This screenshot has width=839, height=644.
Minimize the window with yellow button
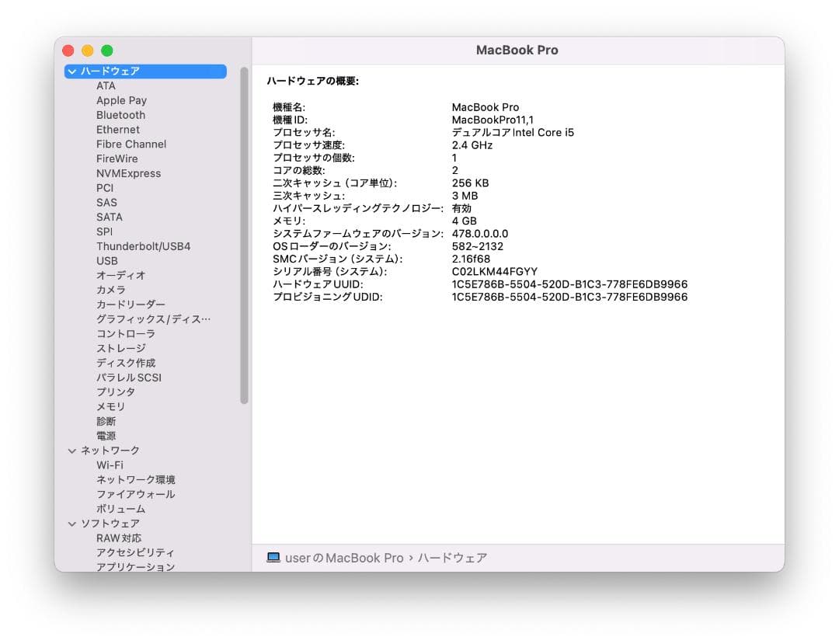87,50
